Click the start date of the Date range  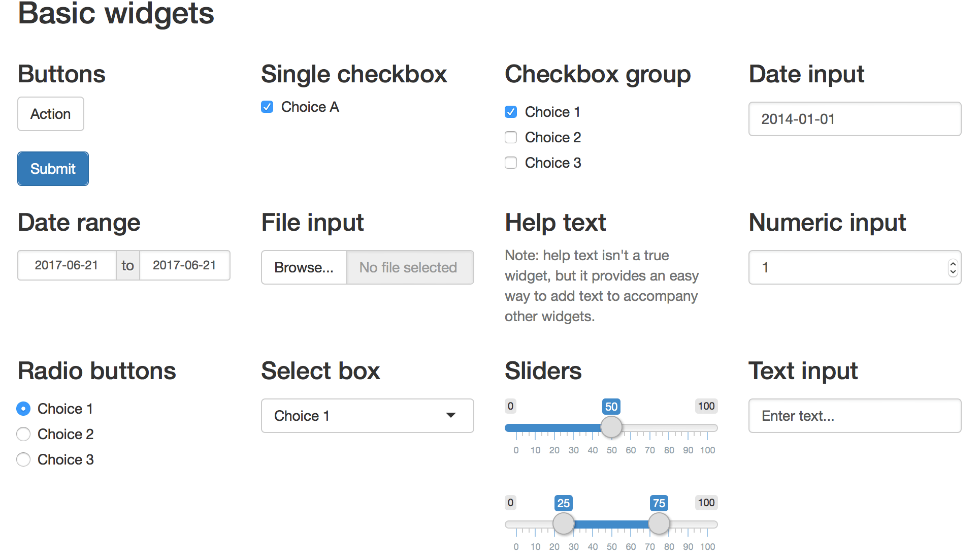67,265
